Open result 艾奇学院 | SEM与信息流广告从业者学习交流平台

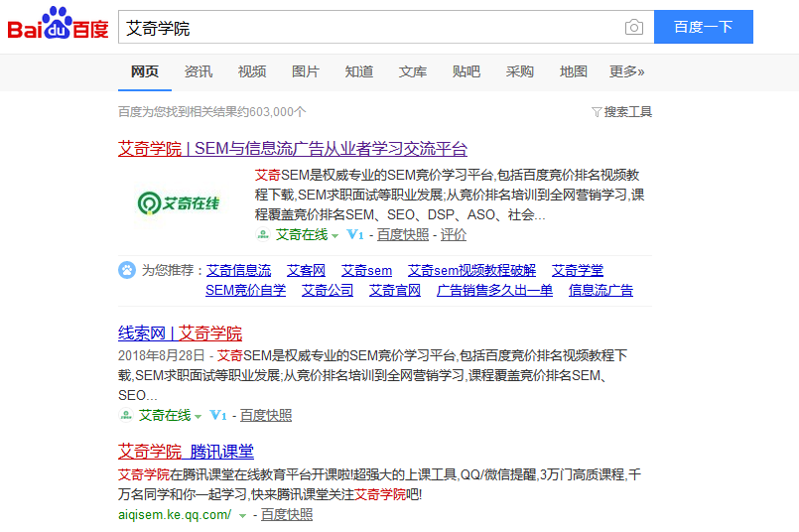(x=293, y=149)
